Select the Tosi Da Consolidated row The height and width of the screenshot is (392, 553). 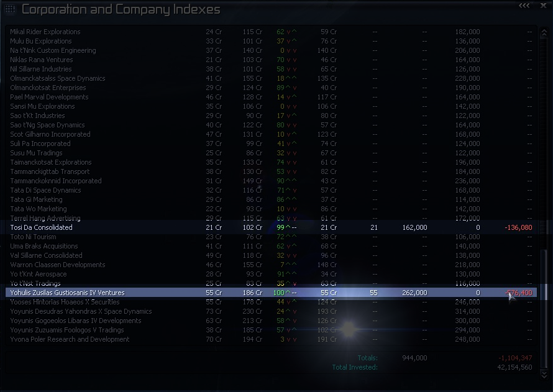point(42,227)
